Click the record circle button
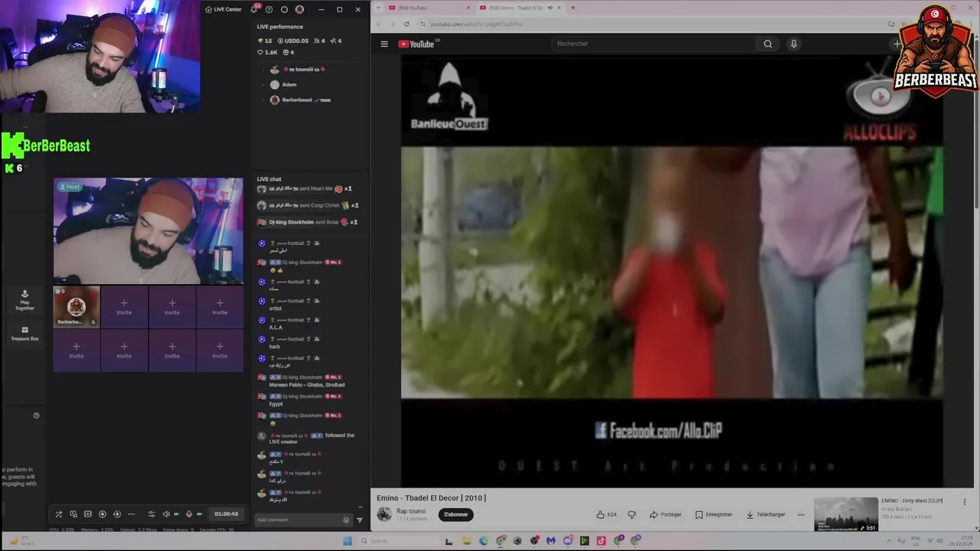Image resolution: width=980 pixels, height=551 pixels. tap(102, 514)
